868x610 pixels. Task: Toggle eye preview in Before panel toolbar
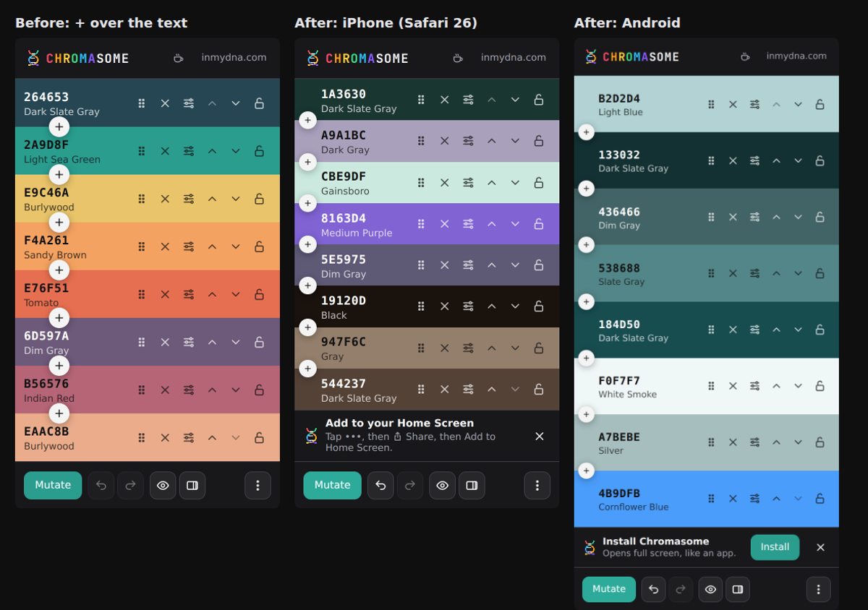point(163,486)
